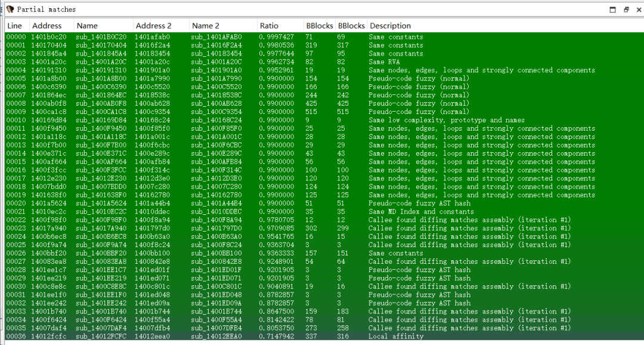
Task: Select address 1401638f0
Action: (49, 195)
